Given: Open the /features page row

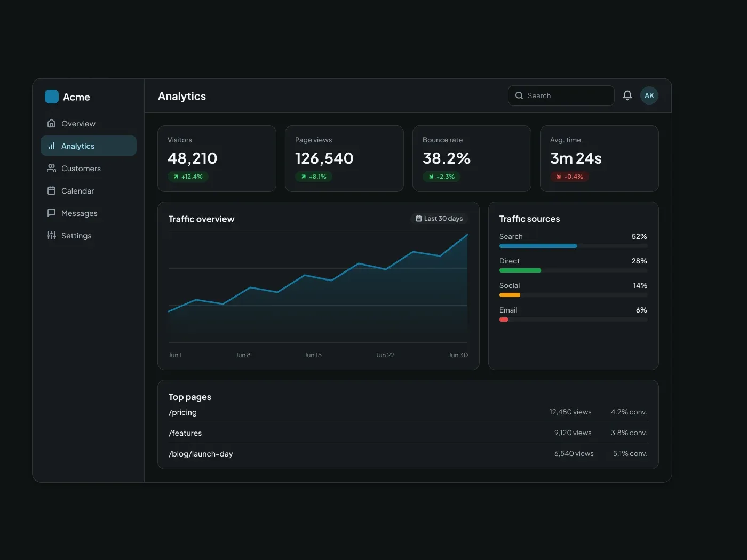Looking at the screenshot, I should 408,433.
